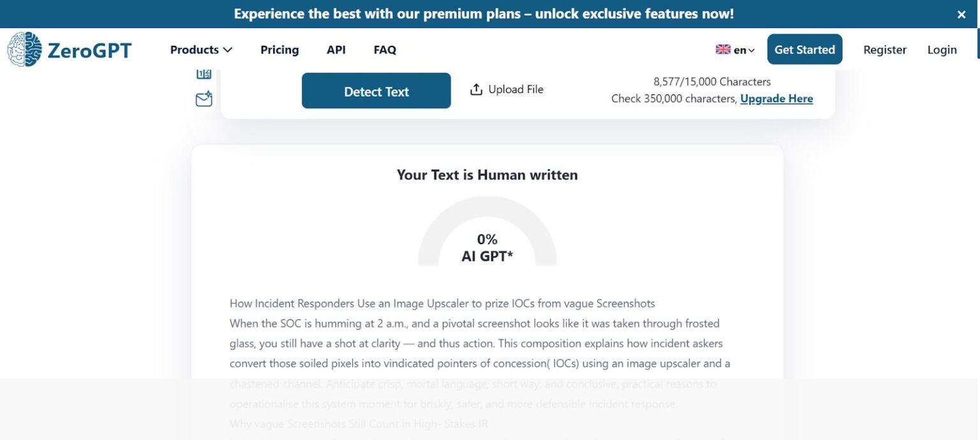Viewport: 980px width, 440px height.
Task: Open the Pricing menu item
Action: click(x=279, y=49)
